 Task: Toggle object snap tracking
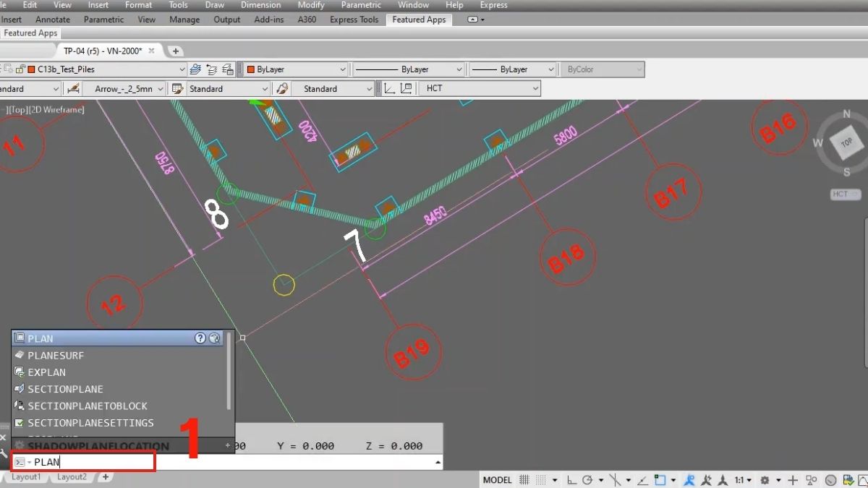click(642, 480)
